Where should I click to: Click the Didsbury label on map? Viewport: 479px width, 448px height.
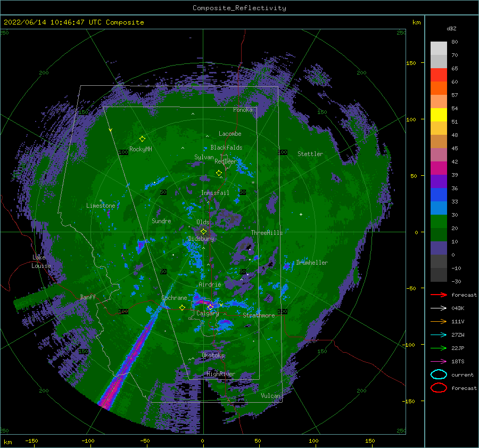coord(201,239)
